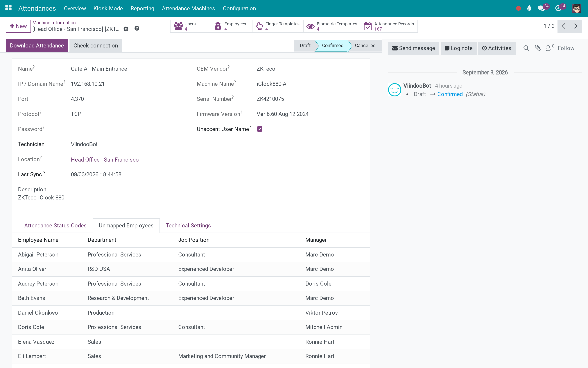Click Send message button
The height and width of the screenshot is (368, 588).
[413, 48]
